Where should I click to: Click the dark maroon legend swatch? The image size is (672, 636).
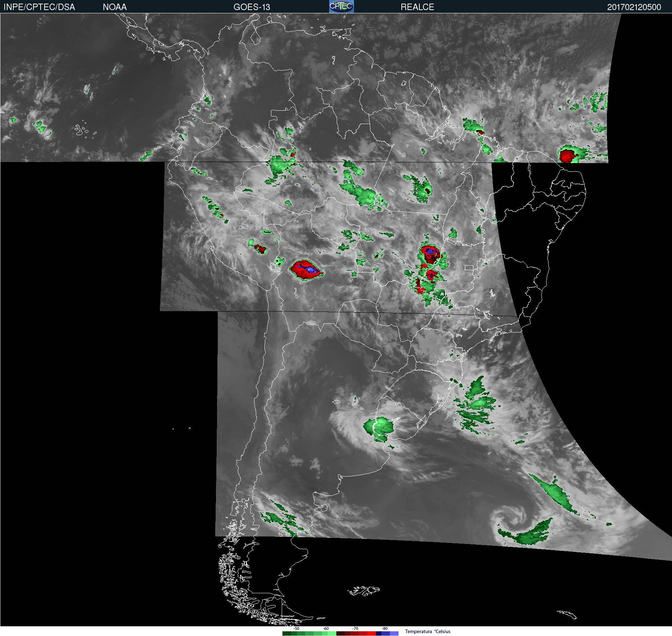point(341,633)
